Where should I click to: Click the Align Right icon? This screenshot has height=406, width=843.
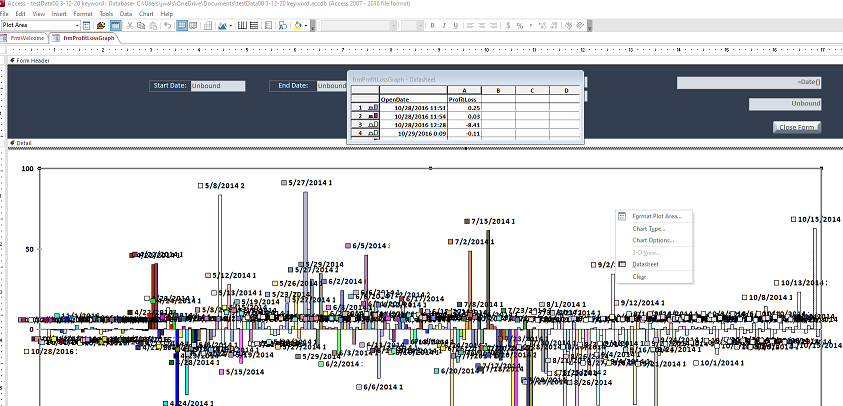click(493, 25)
